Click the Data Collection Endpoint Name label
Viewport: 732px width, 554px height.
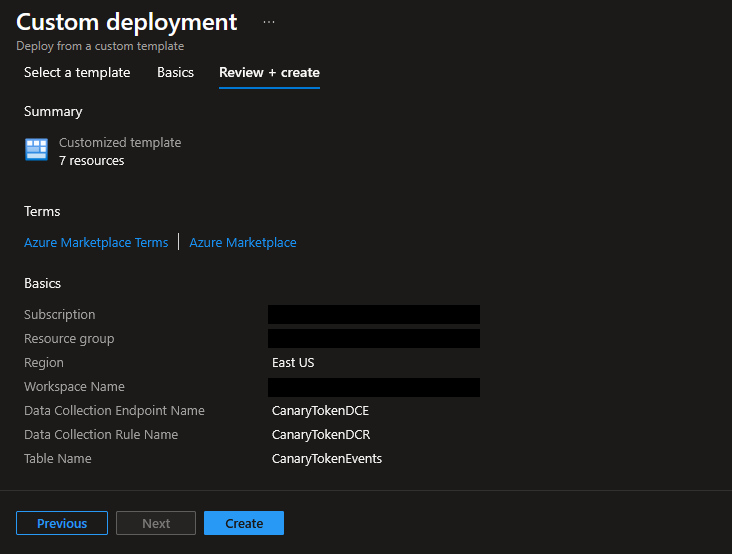pos(114,411)
